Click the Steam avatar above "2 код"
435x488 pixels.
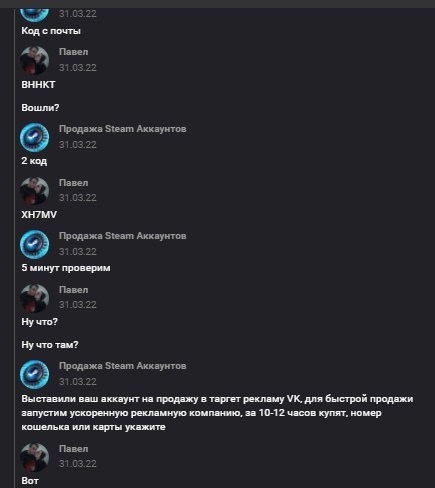pyautogui.click(x=35, y=137)
